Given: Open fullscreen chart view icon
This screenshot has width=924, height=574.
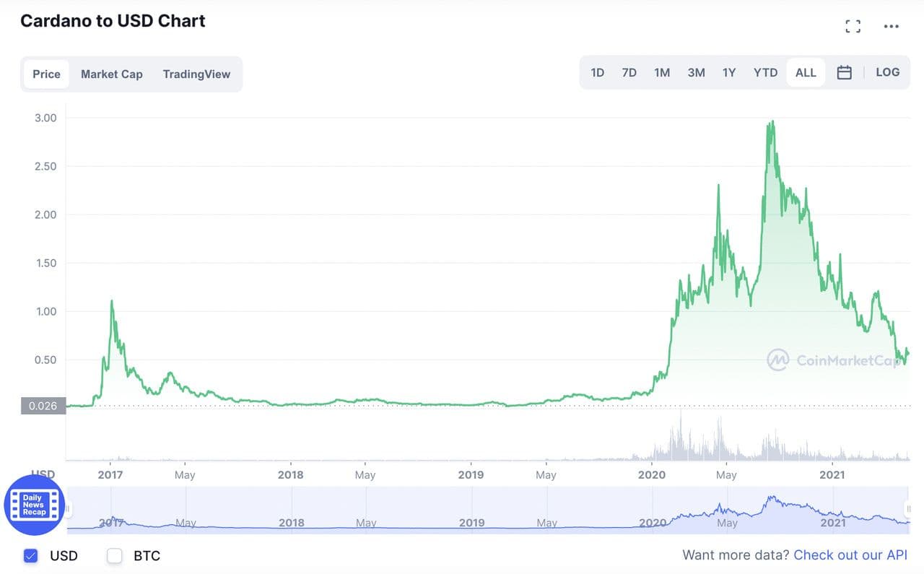Looking at the screenshot, I should click(x=853, y=27).
